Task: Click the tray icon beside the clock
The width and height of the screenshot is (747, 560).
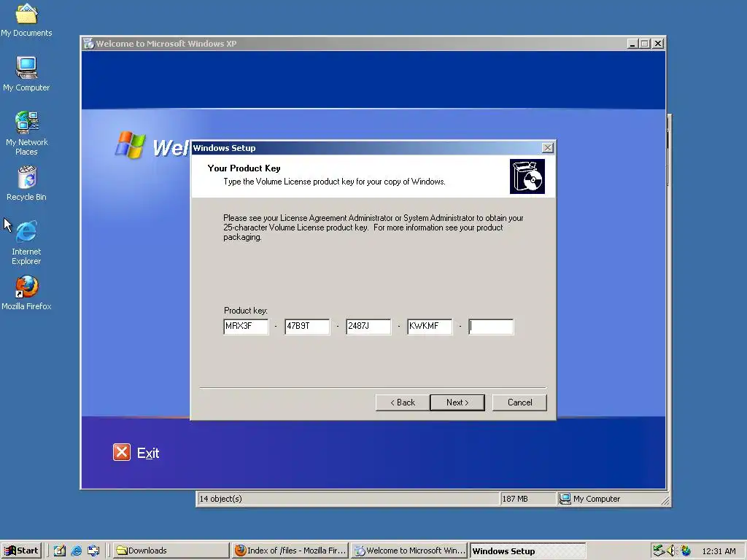Action: pos(686,551)
